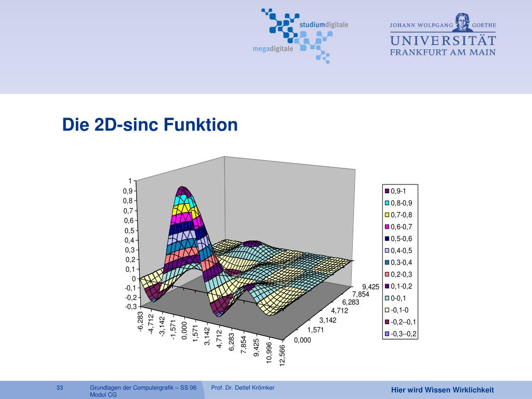Click FRANKFURT AM MAIN text
This screenshot has height=399, width=532.
tap(443, 52)
